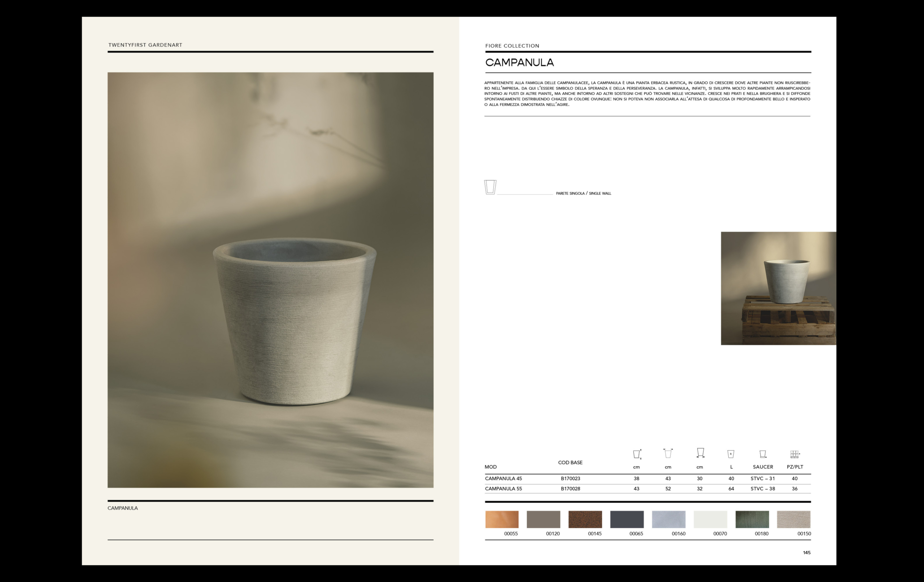924x582 pixels.
Task: Select the terracotta orange 00055 swatch
Action: (502, 519)
